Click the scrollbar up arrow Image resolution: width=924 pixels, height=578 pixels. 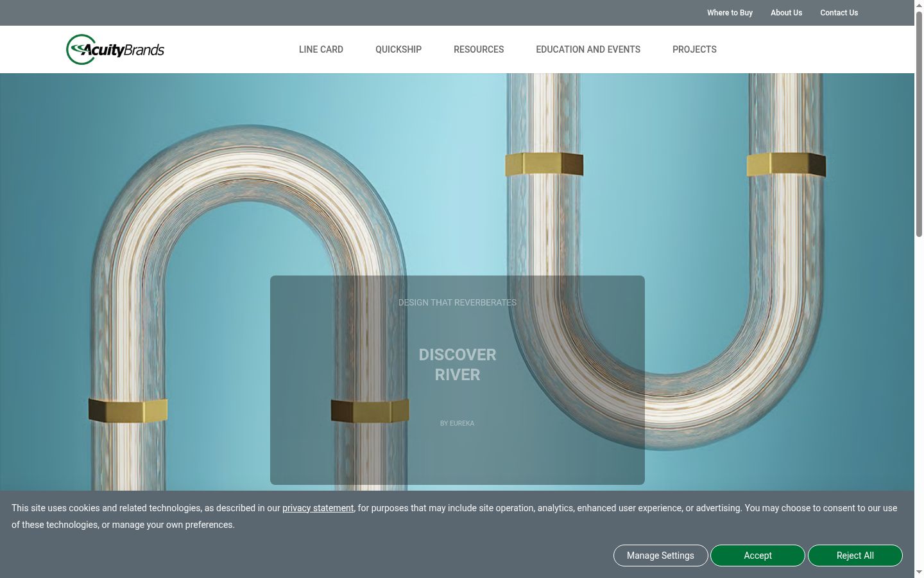click(919, 4)
